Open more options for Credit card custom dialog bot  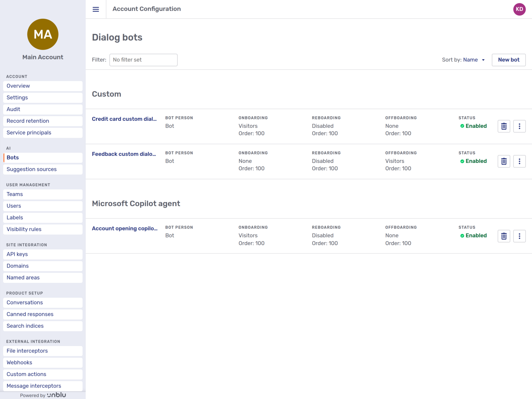point(519,126)
